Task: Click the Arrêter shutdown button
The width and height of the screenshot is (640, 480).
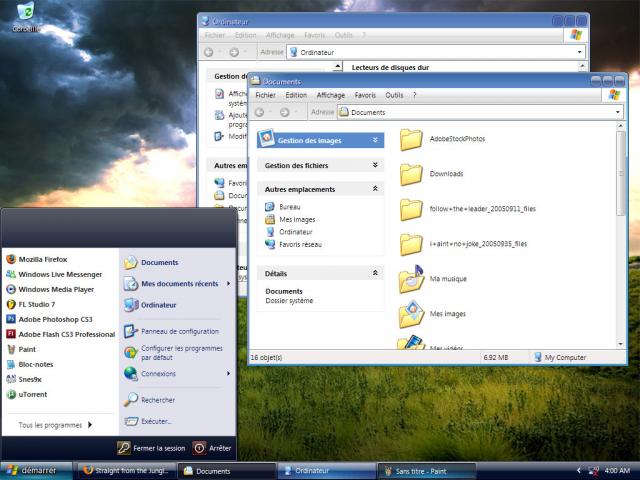Action: click(212, 448)
